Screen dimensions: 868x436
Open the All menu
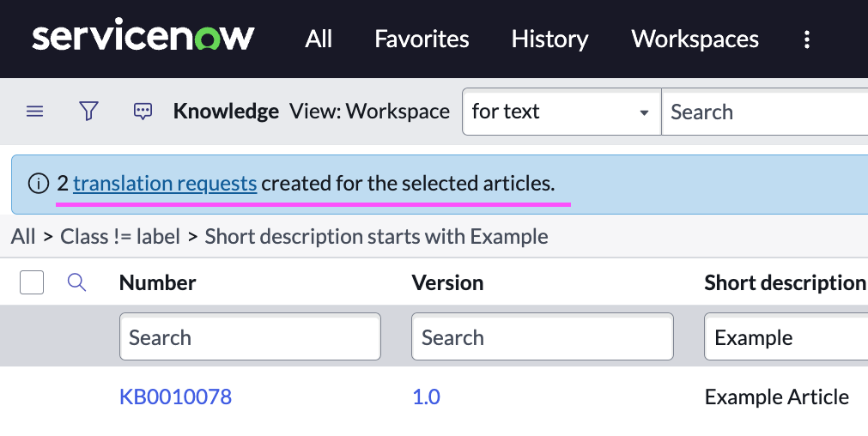(x=319, y=39)
